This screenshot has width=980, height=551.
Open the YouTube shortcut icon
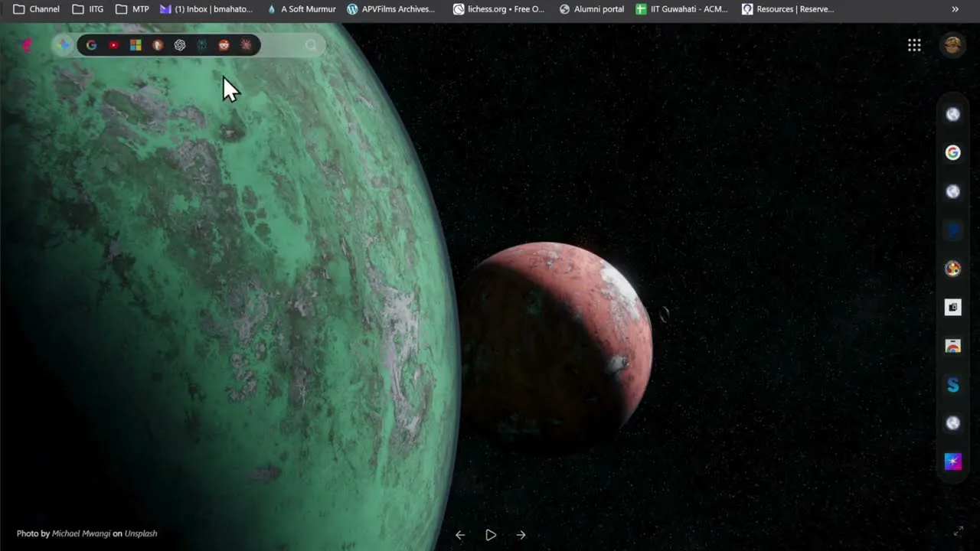click(x=113, y=45)
